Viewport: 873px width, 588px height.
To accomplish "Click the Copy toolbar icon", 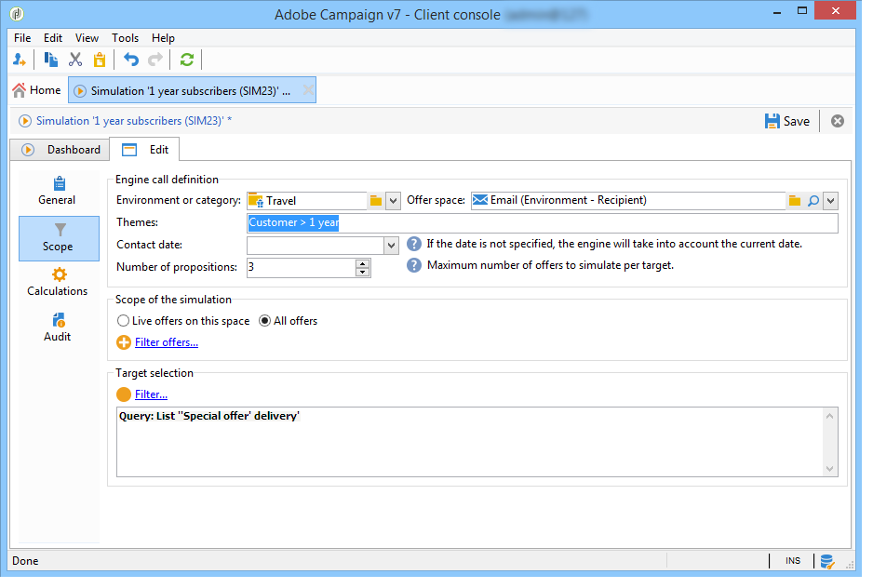I will [50, 60].
